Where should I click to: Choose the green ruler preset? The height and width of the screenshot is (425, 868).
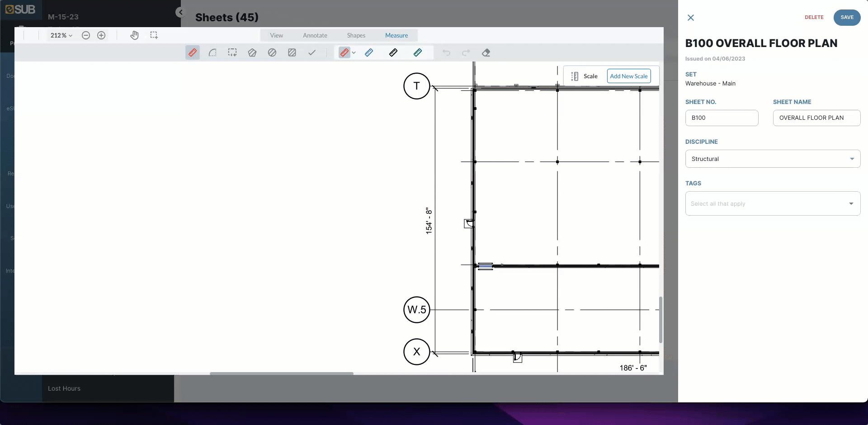coord(418,53)
